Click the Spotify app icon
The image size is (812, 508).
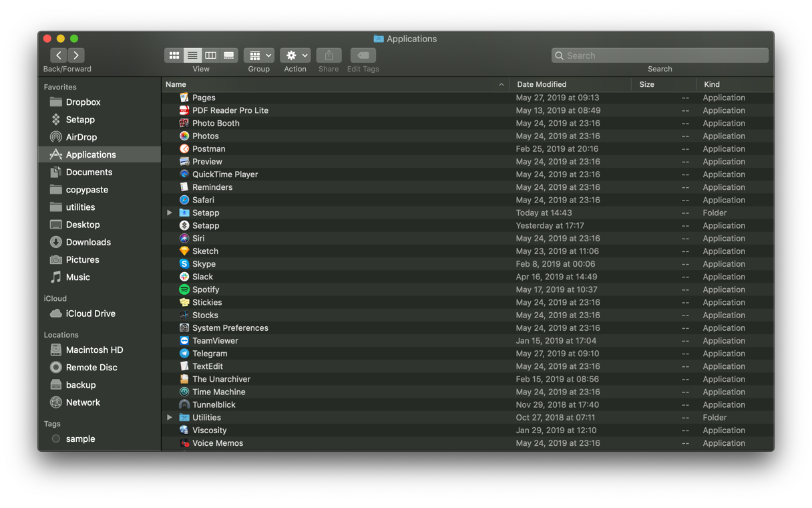click(184, 289)
